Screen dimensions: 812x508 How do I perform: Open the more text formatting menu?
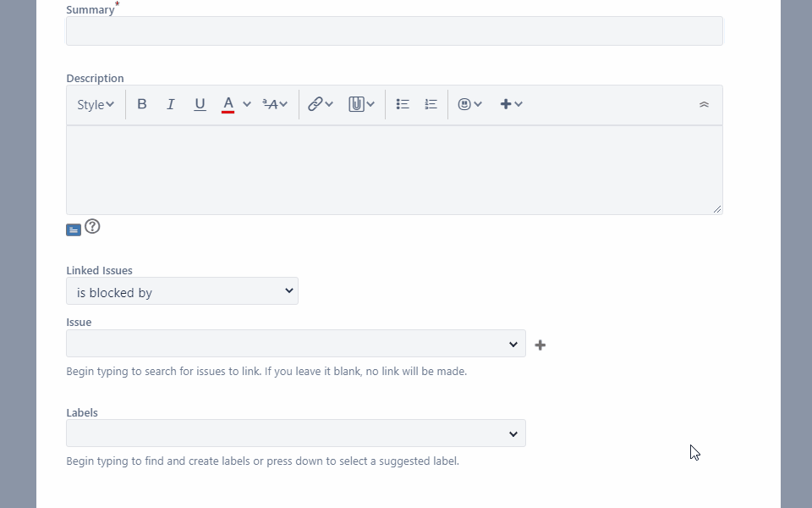[x=275, y=104]
